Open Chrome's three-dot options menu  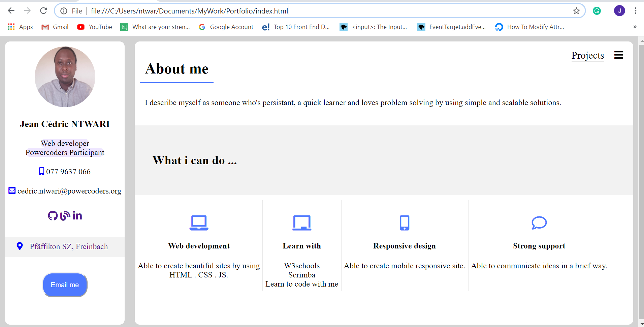635,11
